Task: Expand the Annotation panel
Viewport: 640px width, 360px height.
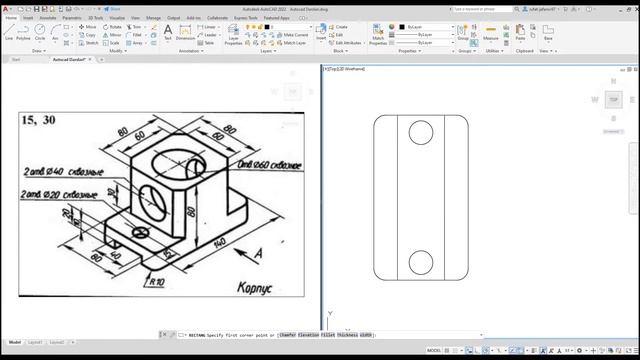Action: click(x=191, y=51)
